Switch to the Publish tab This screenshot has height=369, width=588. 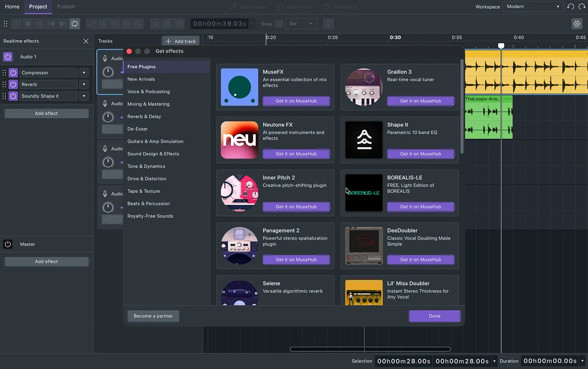pos(66,7)
